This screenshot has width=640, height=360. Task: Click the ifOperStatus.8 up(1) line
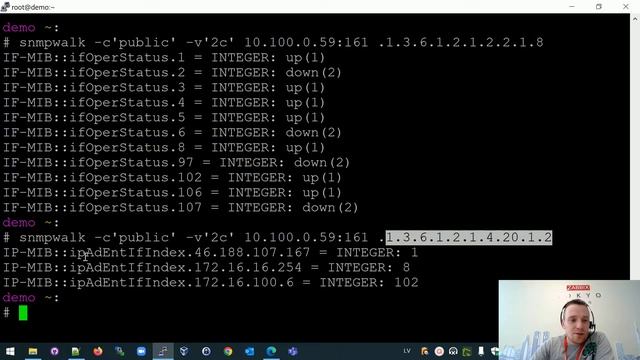[164, 148]
